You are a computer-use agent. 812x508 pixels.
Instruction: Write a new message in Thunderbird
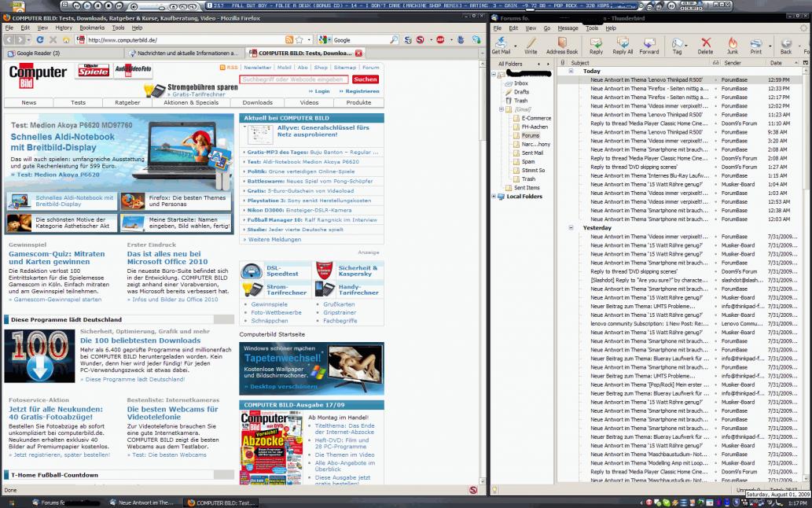(x=531, y=46)
